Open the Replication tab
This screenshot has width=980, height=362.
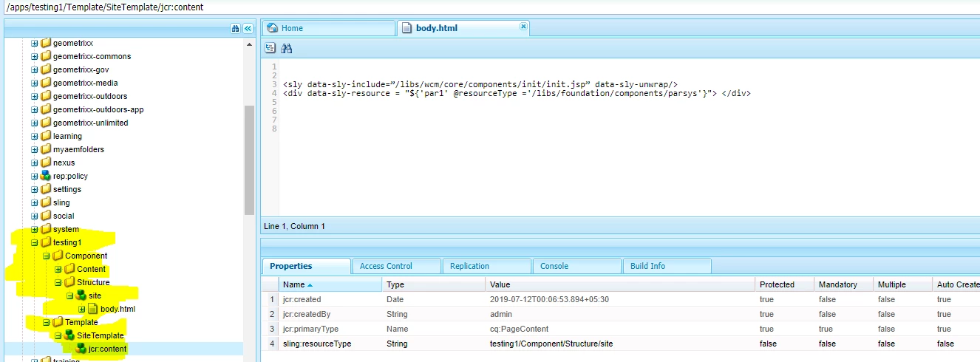coord(486,266)
